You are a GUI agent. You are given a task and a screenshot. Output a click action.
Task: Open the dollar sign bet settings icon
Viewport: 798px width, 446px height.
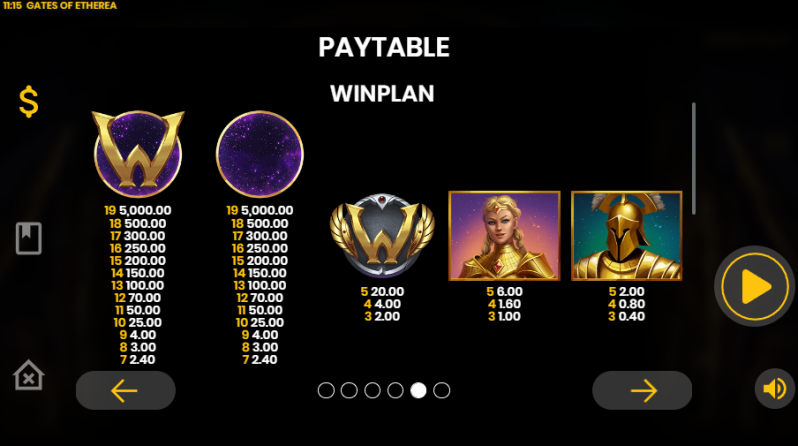click(x=28, y=102)
